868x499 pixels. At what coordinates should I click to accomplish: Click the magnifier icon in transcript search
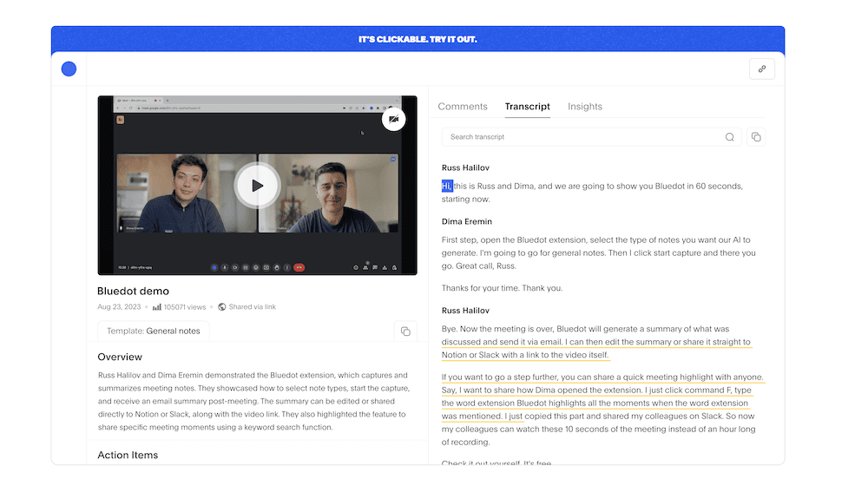[x=730, y=137]
